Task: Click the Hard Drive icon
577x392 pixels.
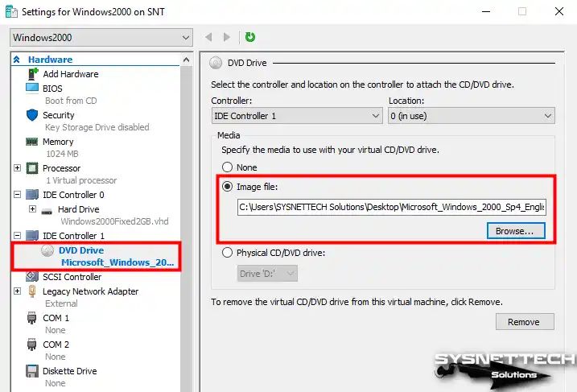Action: pos(47,211)
